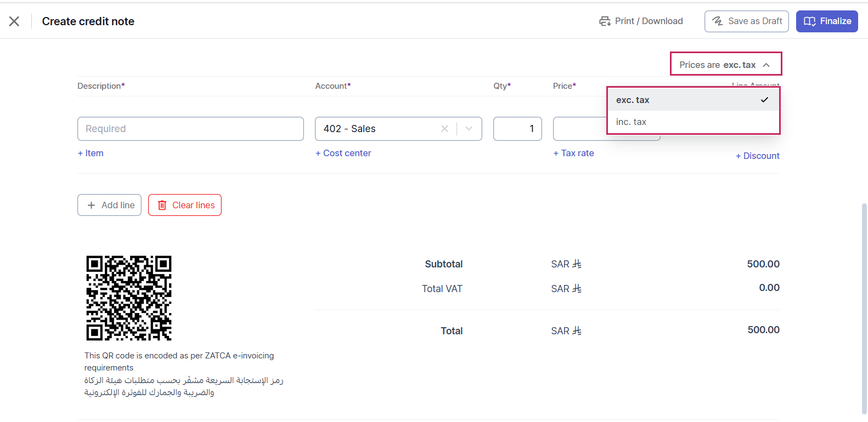
Task: Click the Finalize button
Action: coord(826,21)
